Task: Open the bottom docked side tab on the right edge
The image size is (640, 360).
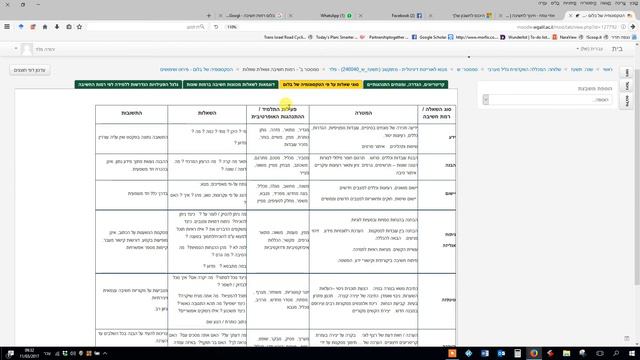Action: pos(627,100)
